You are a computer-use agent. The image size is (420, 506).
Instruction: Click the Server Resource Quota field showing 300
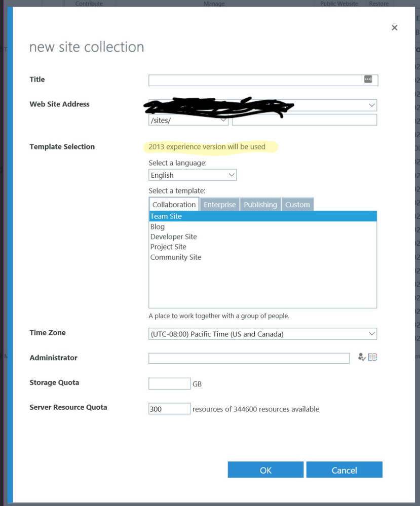point(169,408)
